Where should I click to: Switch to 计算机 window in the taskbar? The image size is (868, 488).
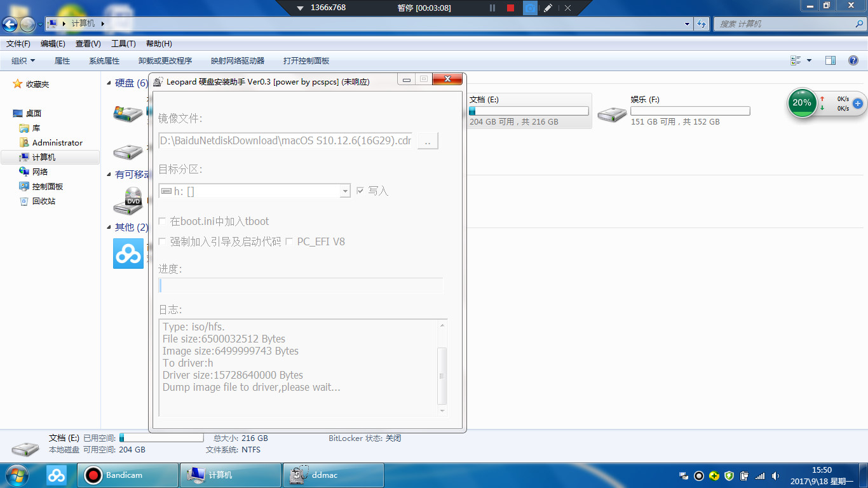pyautogui.click(x=231, y=475)
